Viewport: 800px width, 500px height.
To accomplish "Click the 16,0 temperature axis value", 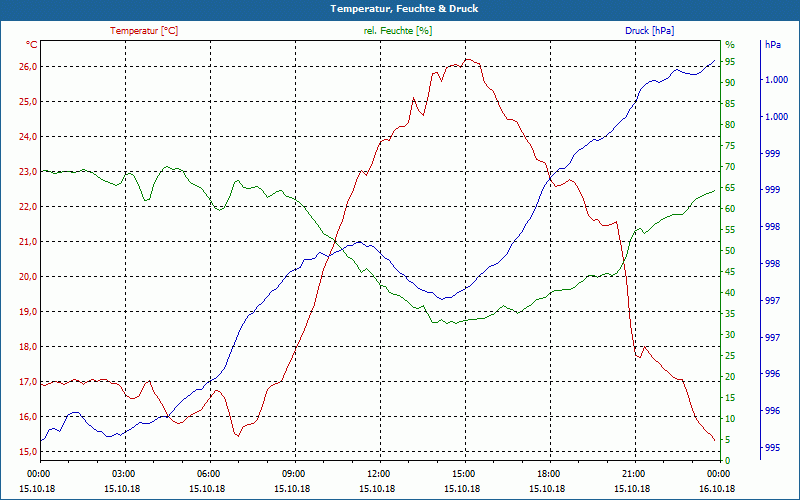I will point(29,417).
